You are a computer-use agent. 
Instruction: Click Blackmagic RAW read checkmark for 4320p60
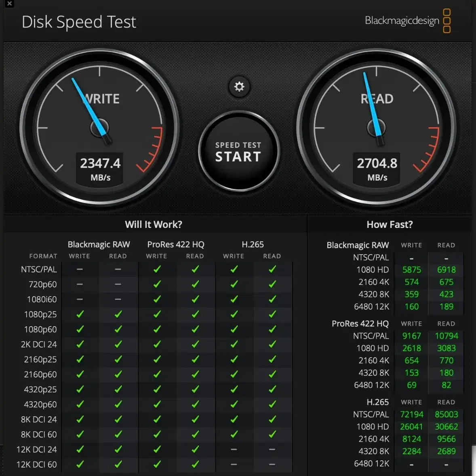pos(118,404)
